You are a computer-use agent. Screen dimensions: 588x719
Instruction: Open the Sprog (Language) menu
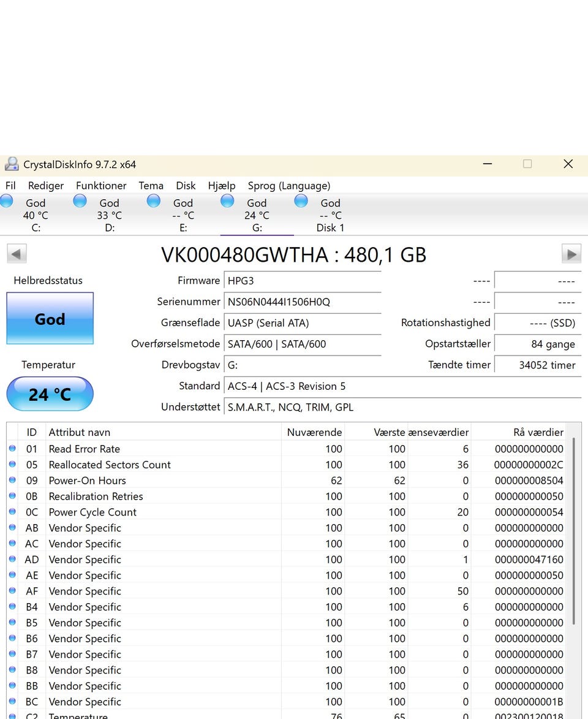(288, 186)
